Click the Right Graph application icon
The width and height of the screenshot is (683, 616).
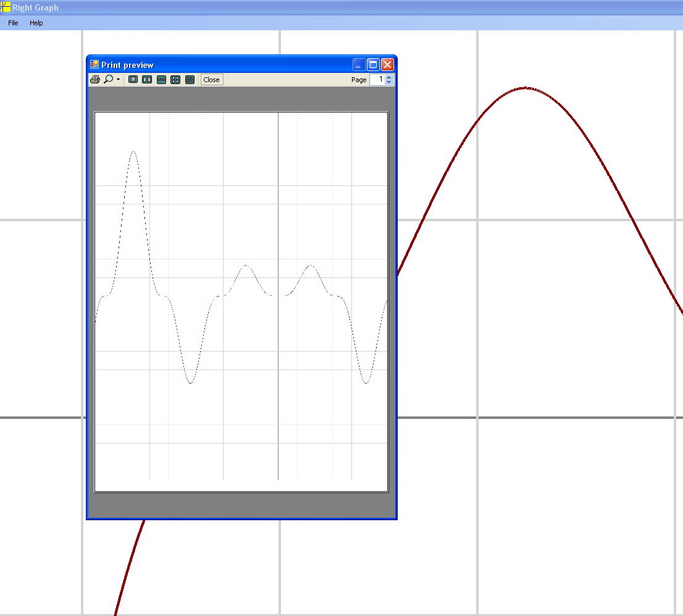(x=5, y=7)
